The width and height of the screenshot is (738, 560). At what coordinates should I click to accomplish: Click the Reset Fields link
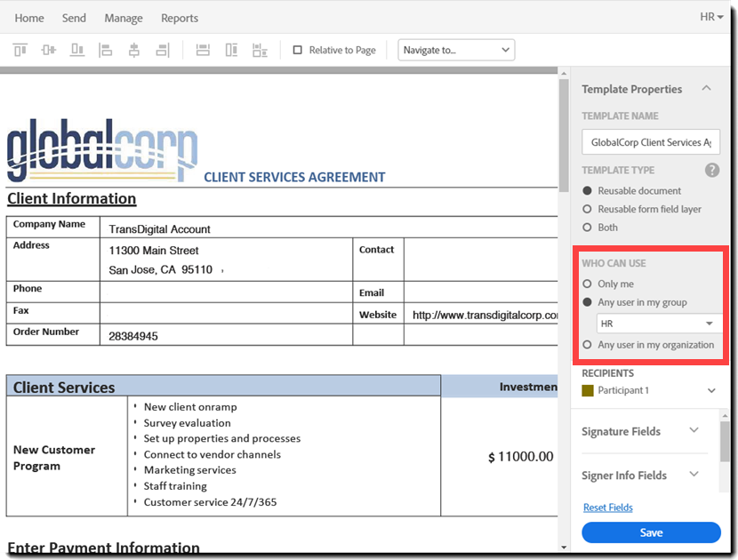tap(607, 508)
